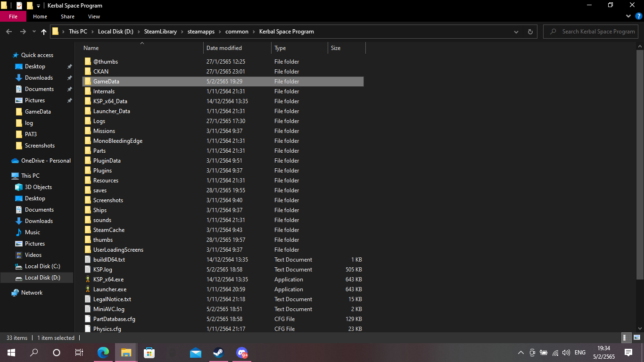This screenshot has width=644, height=362.
Task: Open Music in the navigation pane
Action: click(x=33, y=232)
